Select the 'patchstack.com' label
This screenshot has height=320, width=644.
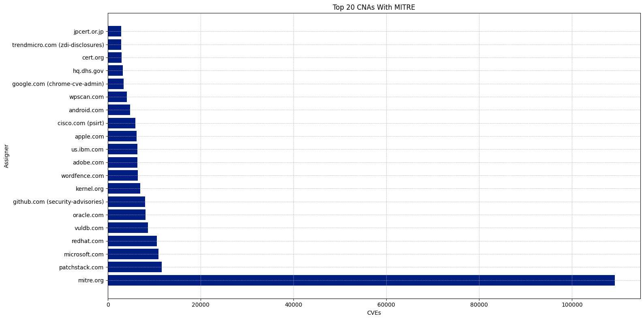pyautogui.click(x=81, y=267)
